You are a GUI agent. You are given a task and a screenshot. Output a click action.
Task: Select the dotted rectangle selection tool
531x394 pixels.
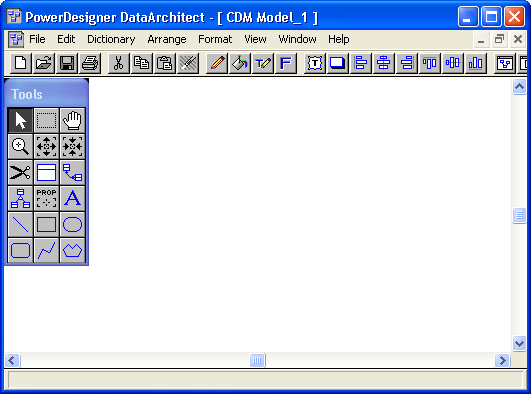click(x=46, y=120)
